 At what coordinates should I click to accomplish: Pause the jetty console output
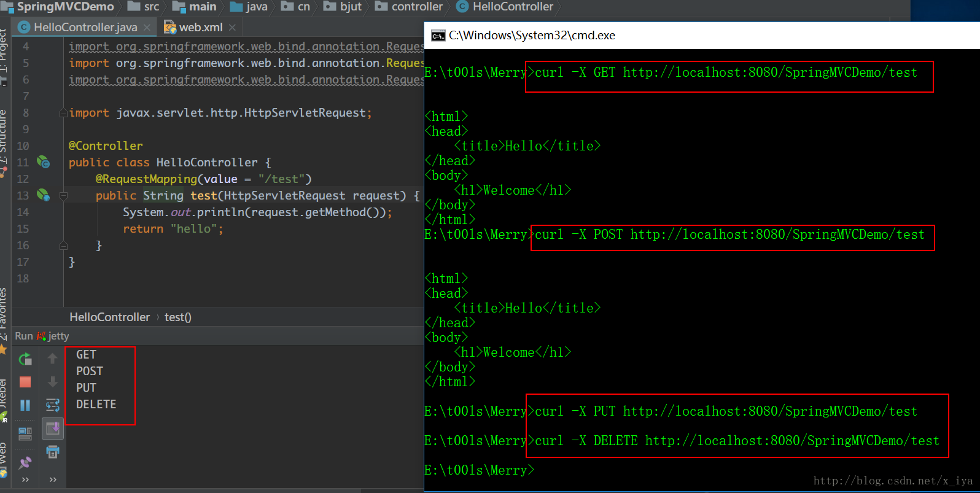click(25, 405)
